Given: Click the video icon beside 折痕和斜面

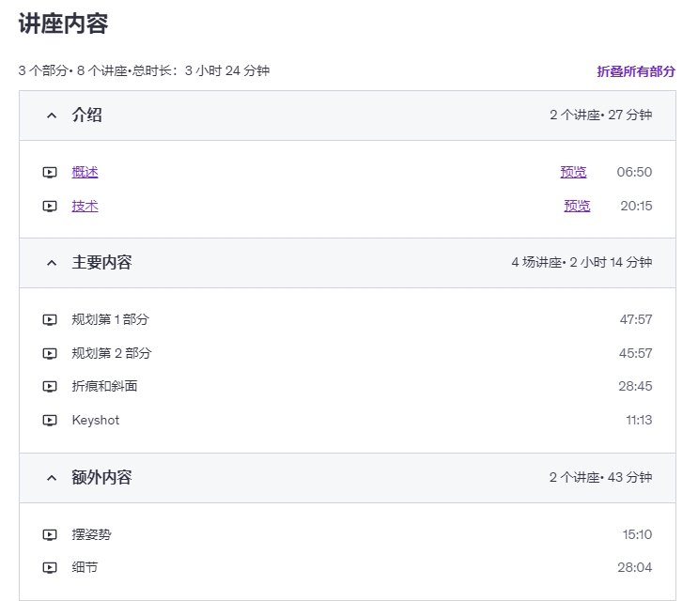Looking at the screenshot, I should coord(50,386).
